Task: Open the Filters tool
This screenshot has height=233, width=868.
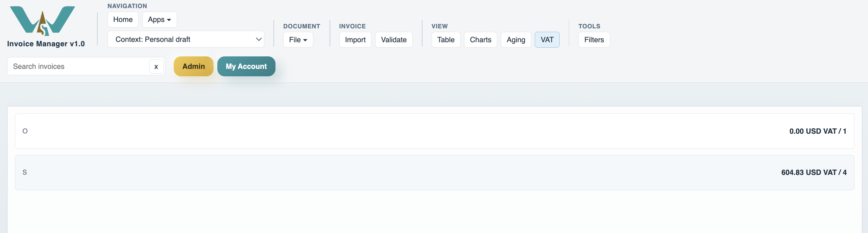Action: tap(594, 40)
